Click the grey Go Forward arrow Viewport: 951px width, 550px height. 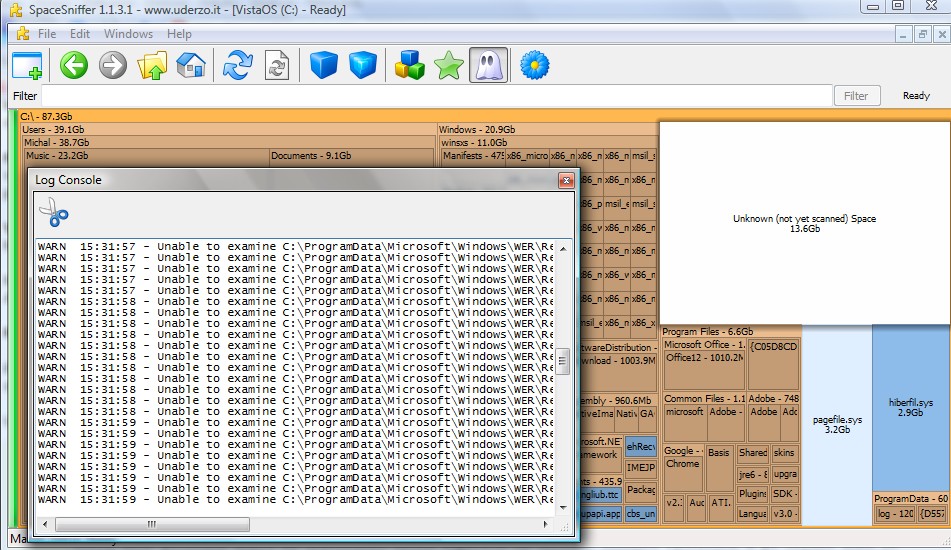click(x=112, y=66)
